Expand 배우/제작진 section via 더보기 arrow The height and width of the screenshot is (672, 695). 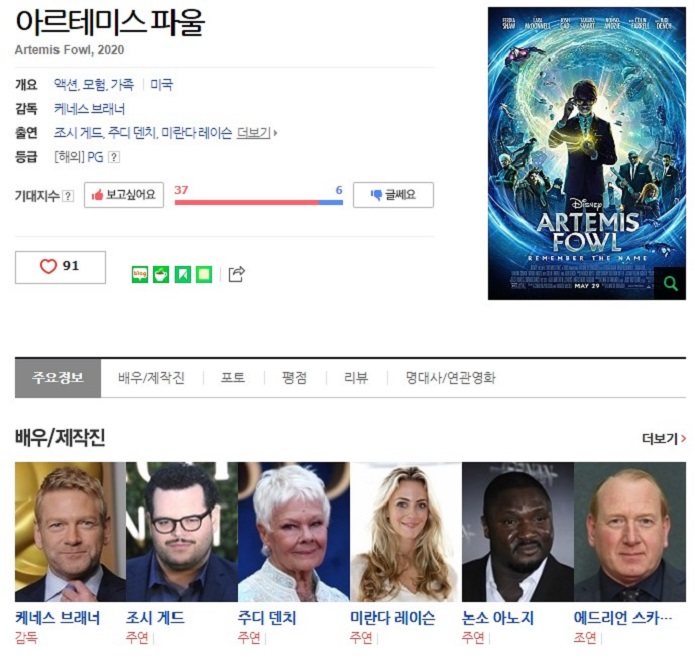(x=664, y=439)
